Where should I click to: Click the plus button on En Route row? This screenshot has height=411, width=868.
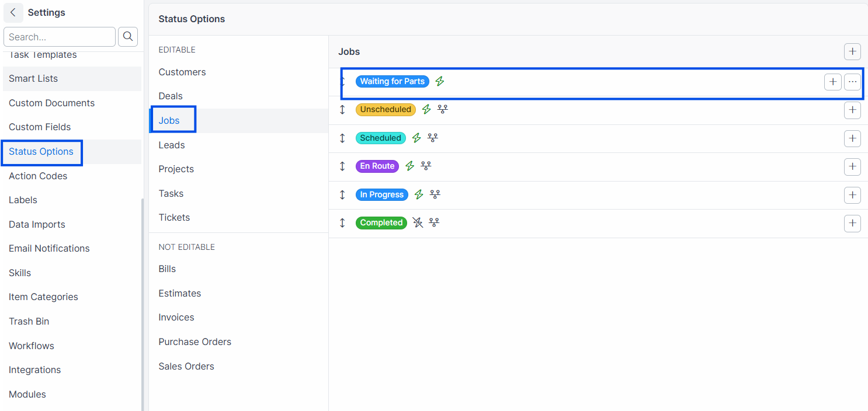pos(852,166)
